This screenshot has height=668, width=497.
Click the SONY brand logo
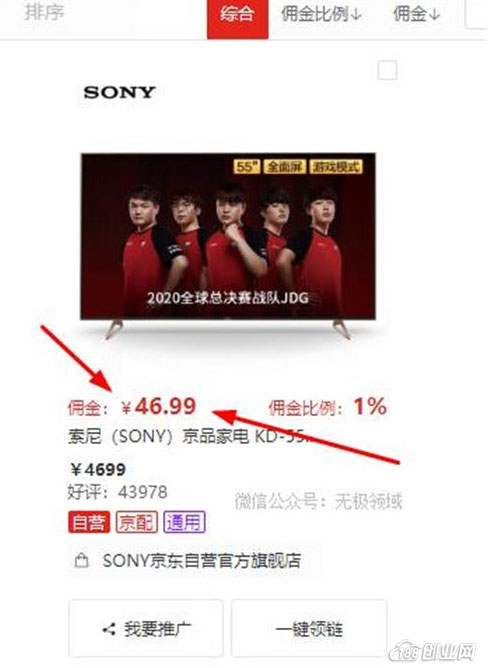click(x=119, y=92)
